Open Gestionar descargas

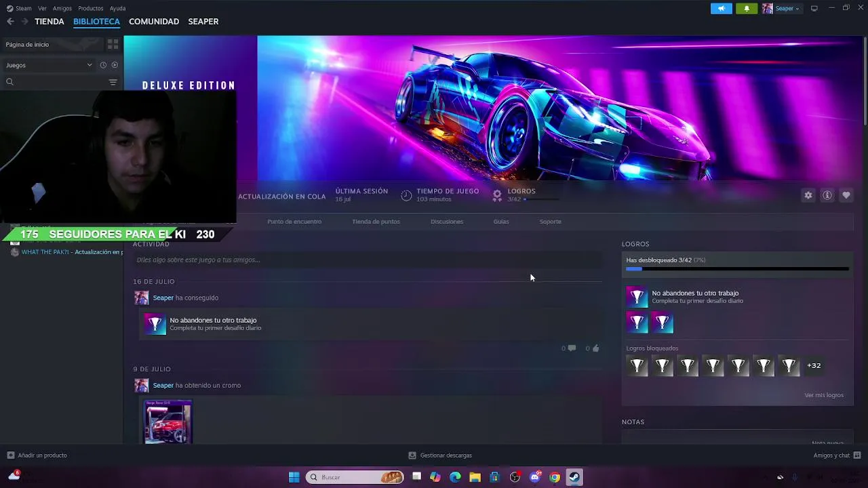tap(440, 455)
